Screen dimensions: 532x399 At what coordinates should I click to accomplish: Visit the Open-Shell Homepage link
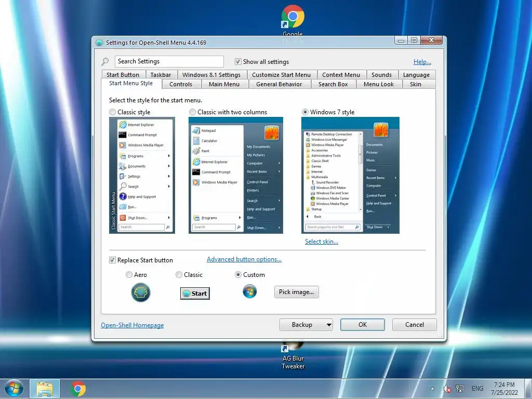132,325
